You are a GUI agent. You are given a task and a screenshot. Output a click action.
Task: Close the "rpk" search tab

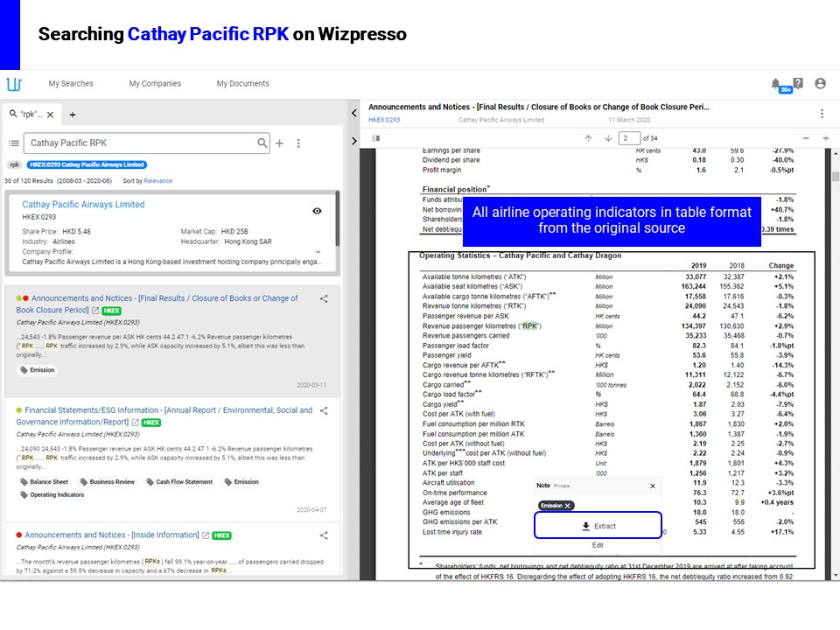51,115
